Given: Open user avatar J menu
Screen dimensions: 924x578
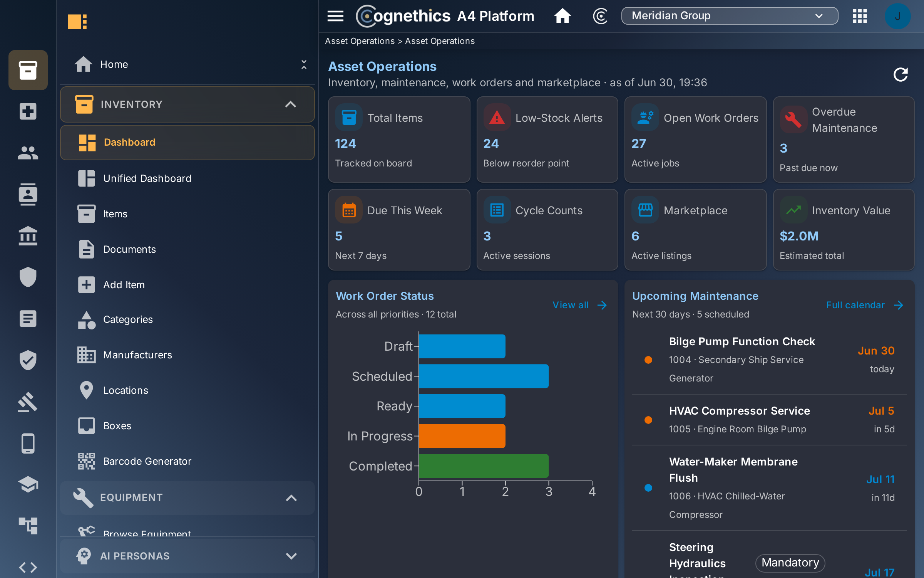Looking at the screenshot, I should pyautogui.click(x=897, y=16).
